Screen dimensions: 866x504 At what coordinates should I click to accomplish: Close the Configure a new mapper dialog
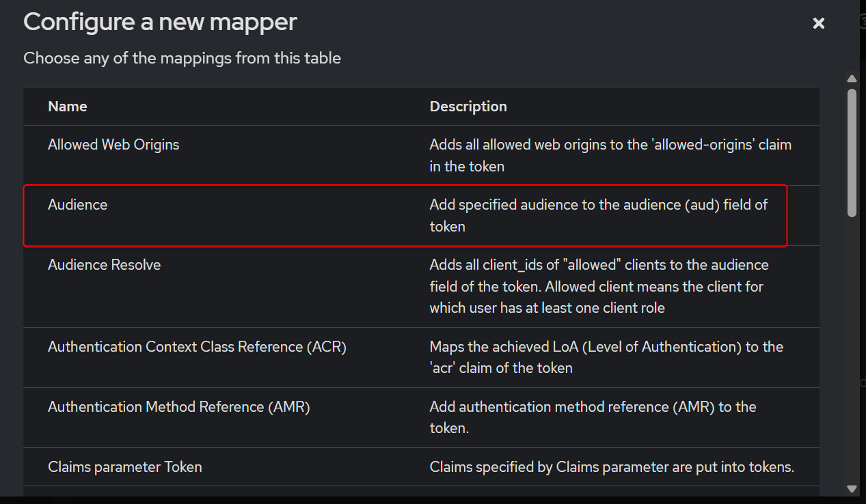pos(818,24)
